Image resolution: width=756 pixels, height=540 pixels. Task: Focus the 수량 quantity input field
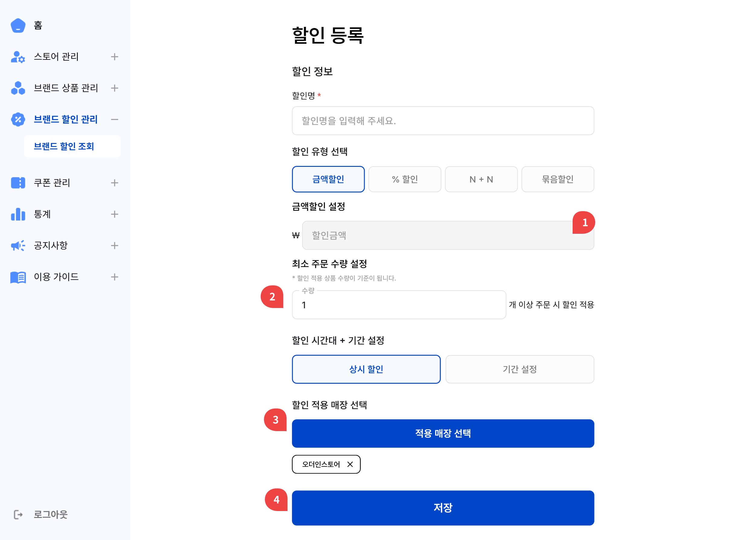coord(399,305)
